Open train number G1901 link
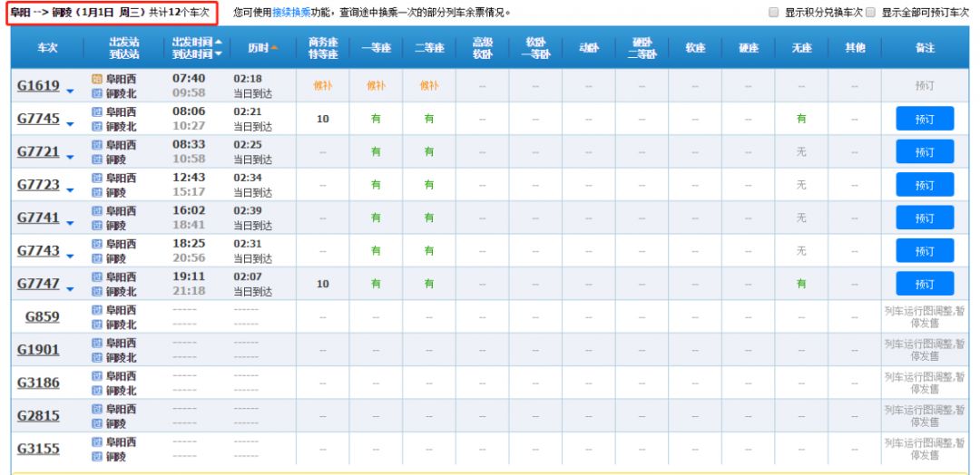980x475 pixels. click(x=38, y=350)
